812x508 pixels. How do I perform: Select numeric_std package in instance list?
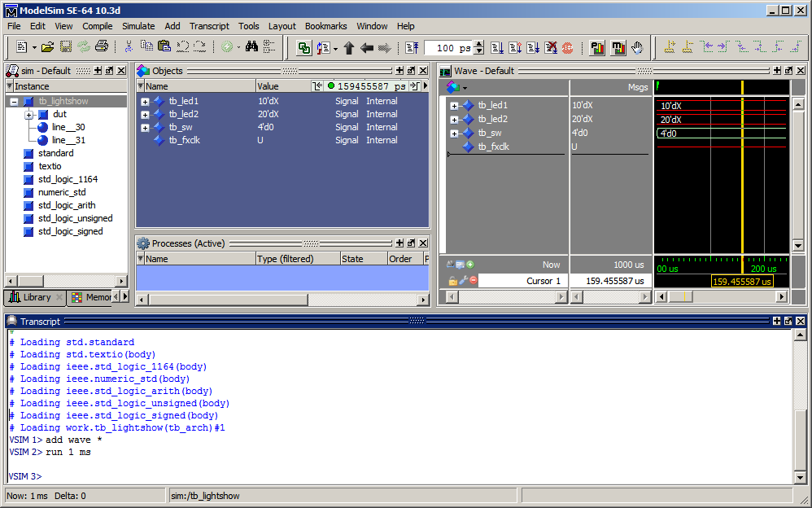click(62, 192)
